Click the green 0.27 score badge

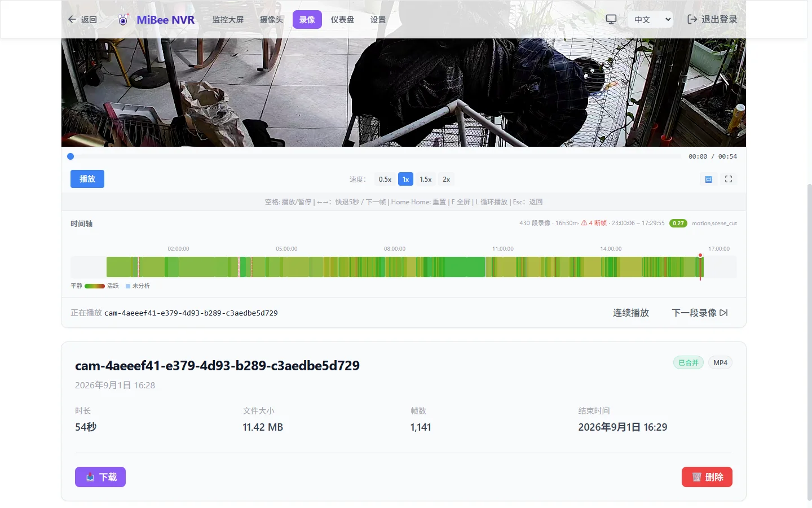coord(678,223)
